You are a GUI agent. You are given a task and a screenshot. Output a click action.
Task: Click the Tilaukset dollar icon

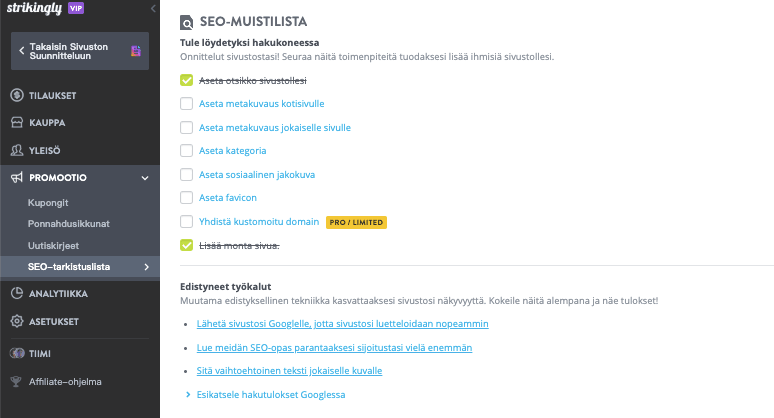16,95
